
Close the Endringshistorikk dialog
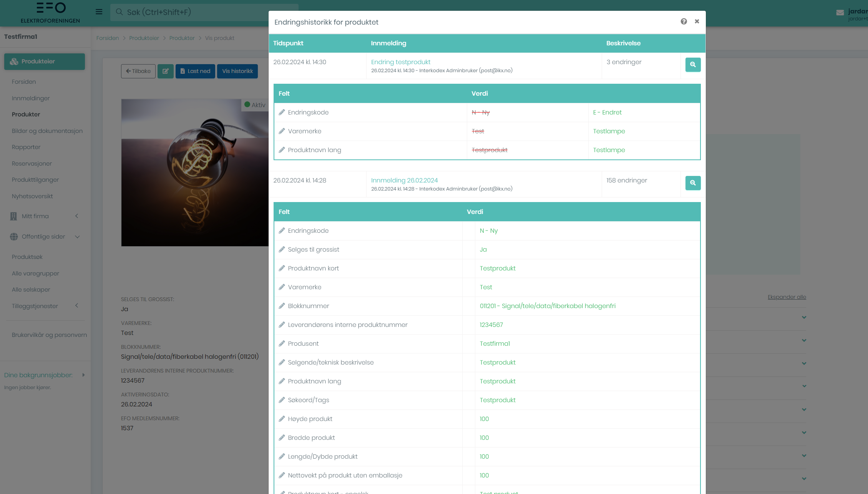697,22
